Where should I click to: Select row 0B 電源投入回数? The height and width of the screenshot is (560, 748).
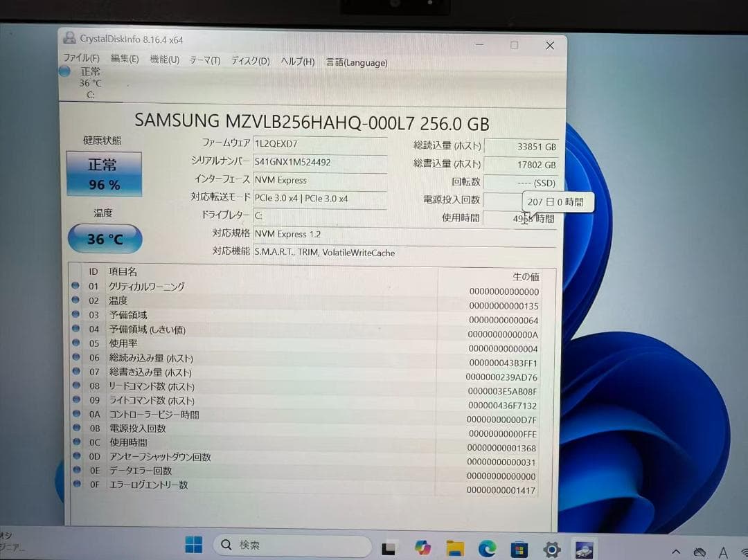coord(305,429)
